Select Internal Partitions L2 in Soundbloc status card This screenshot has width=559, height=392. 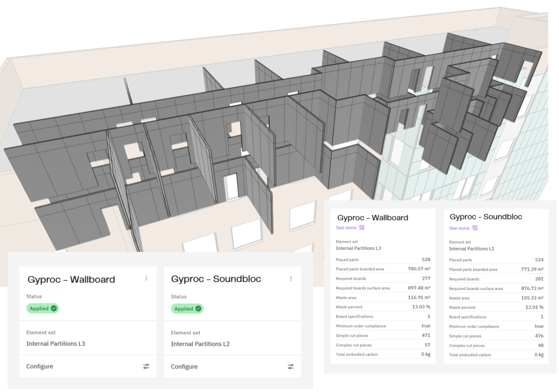(200, 344)
